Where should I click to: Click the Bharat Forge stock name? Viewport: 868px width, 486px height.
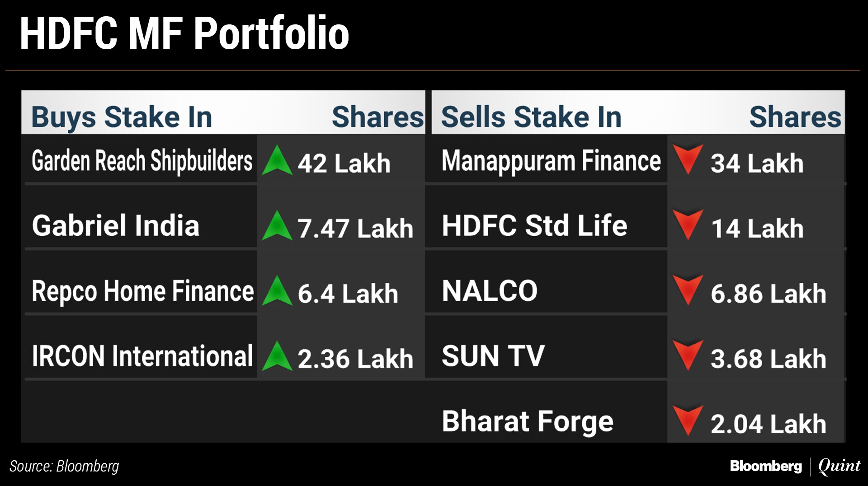click(528, 421)
